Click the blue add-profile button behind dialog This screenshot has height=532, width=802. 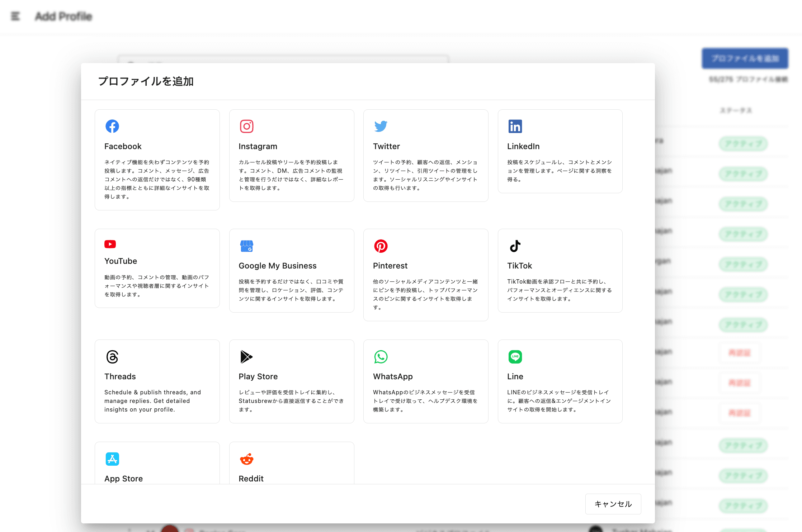coord(745,58)
